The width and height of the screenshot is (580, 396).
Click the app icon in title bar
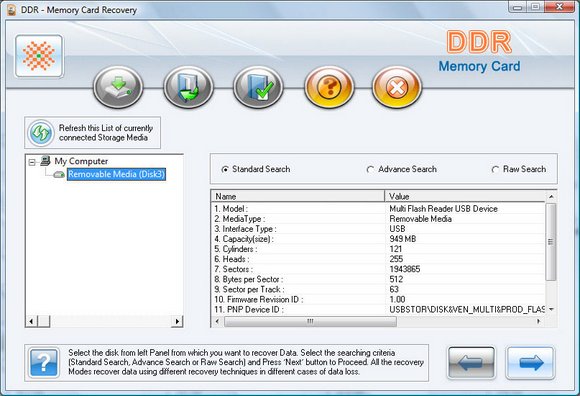[x=12, y=10]
